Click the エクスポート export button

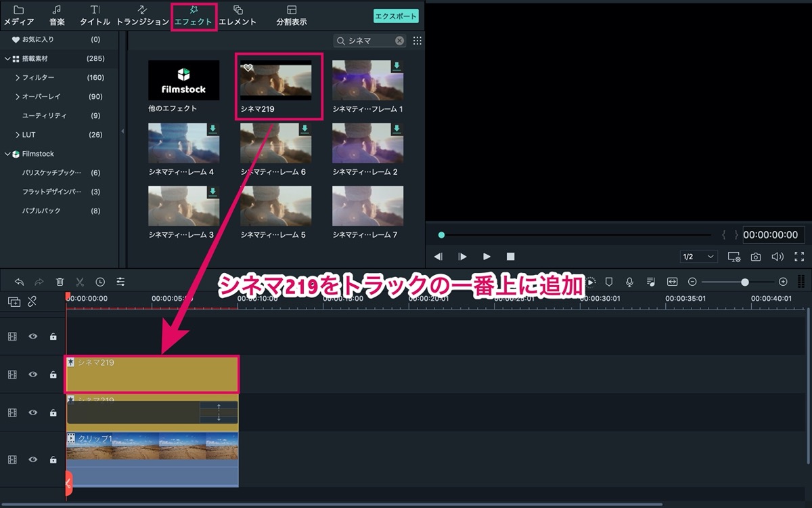click(396, 16)
